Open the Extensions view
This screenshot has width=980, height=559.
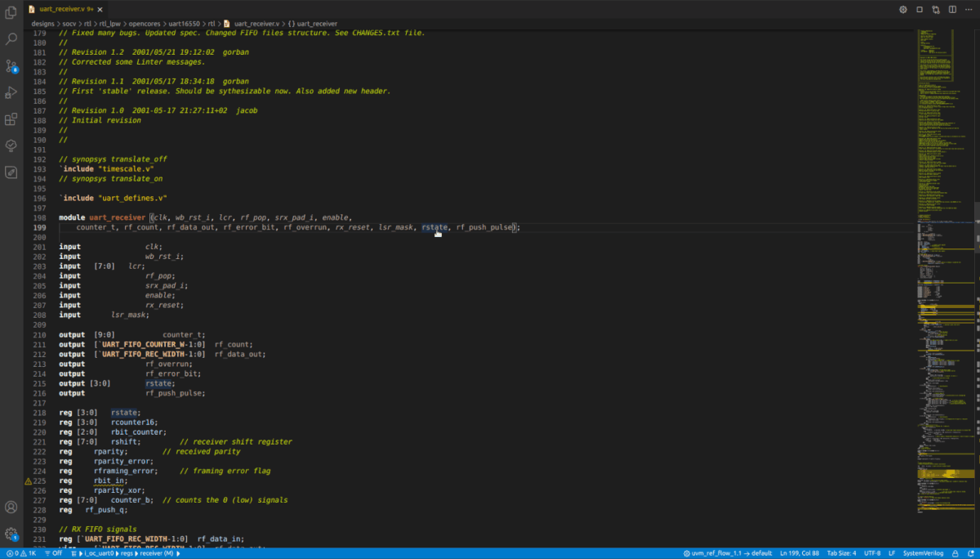click(11, 119)
